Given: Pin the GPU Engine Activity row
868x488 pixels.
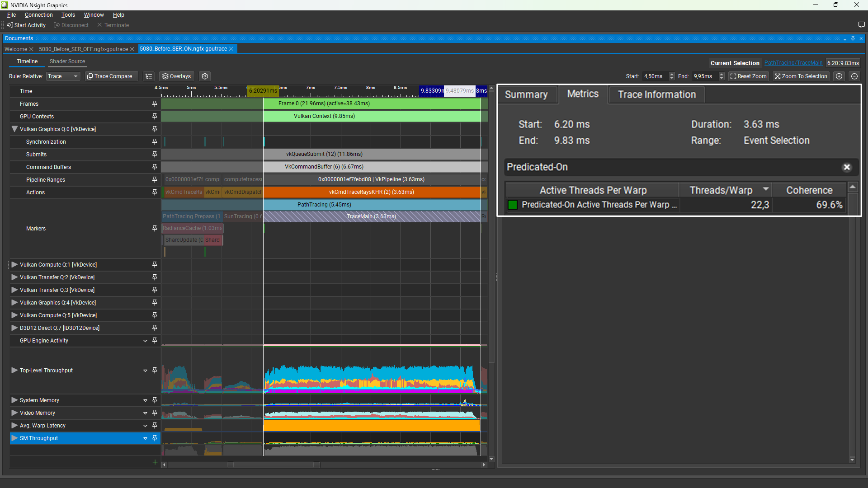Looking at the screenshot, I should 155,341.
